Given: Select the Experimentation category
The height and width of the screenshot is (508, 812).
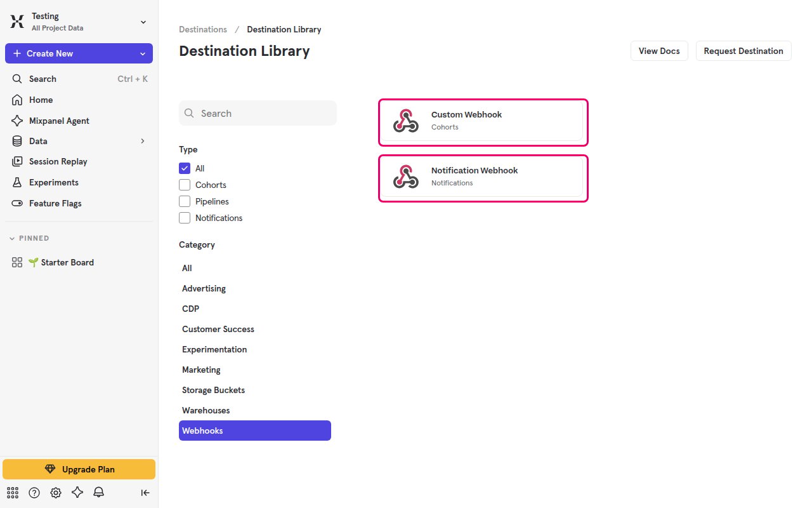Looking at the screenshot, I should (255, 349).
